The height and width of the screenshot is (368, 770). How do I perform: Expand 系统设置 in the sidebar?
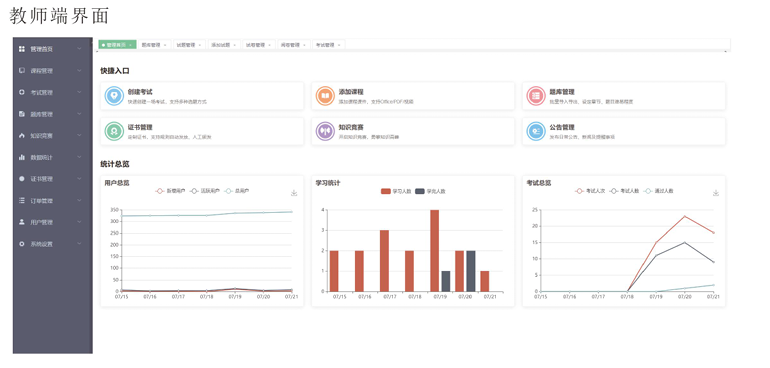(x=50, y=244)
